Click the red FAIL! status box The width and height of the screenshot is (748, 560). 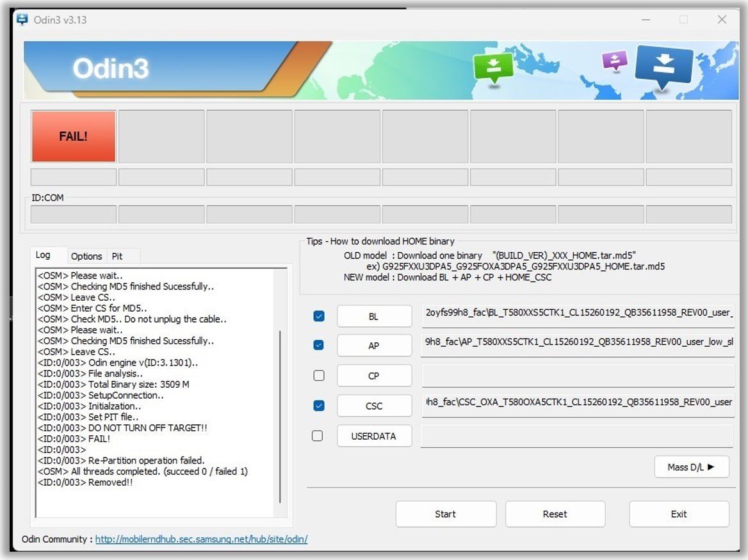(x=74, y=136)
